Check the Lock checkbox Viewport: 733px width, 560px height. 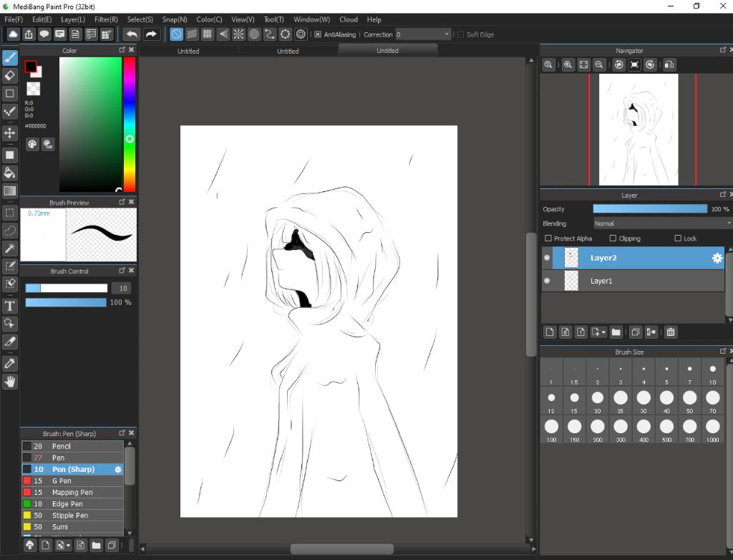(x=678, y=238)
